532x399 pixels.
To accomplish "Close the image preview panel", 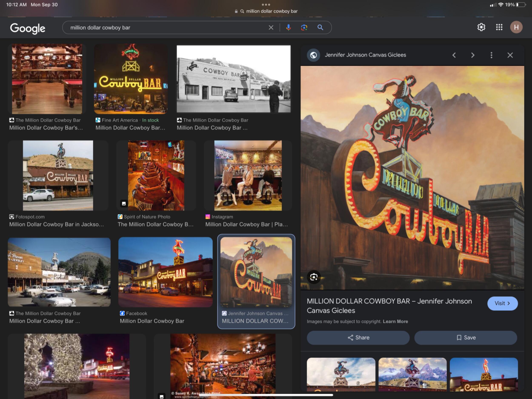I will click(x=510, y=55).
